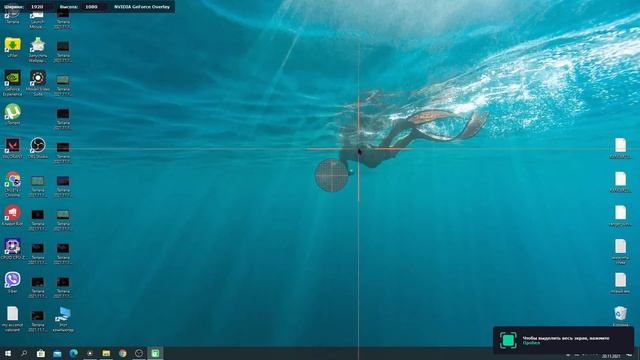The height and width of the screenshot is (360, 640).
Task: Open the Recycle Bin on desktop
Action: point(620,316)
